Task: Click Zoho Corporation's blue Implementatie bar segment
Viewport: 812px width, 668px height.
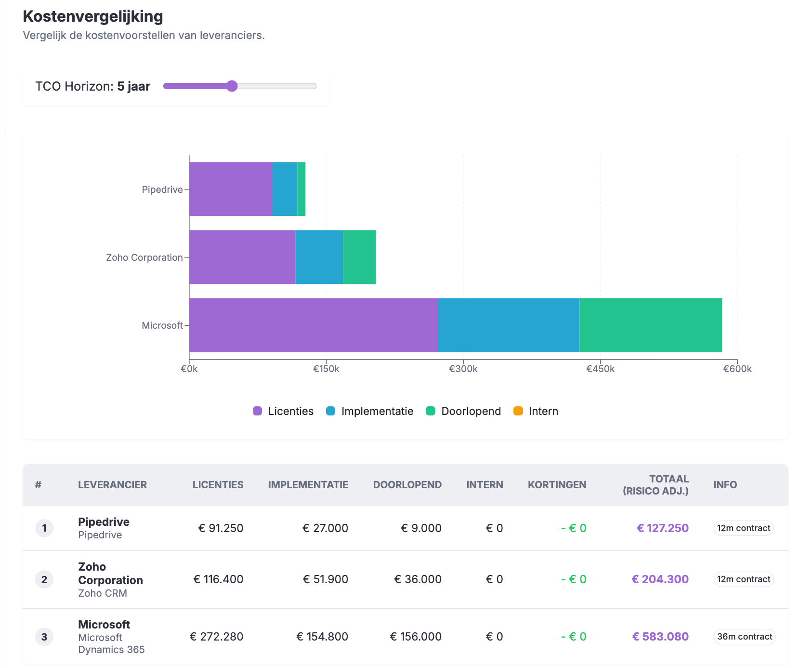Action: click(319, 257)
